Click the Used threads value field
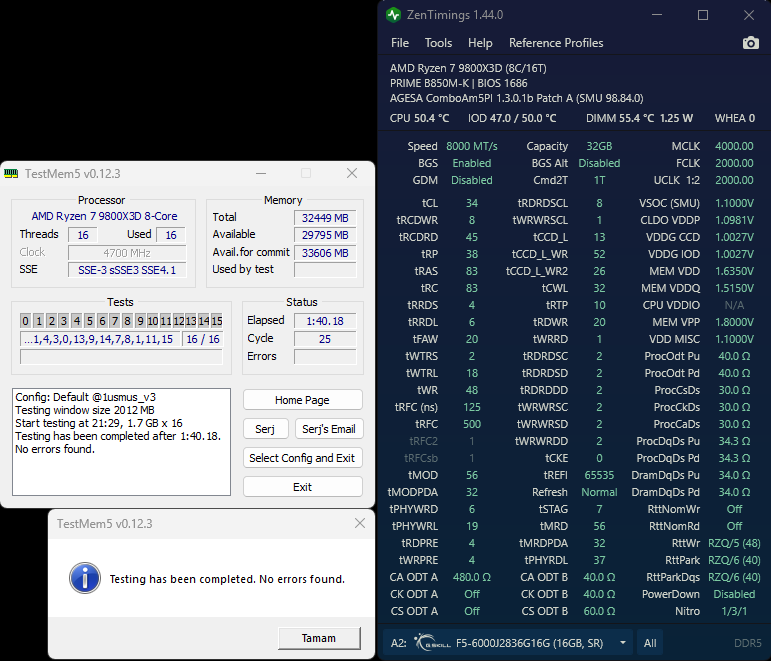This screenshot has height=661, width=771. [x=171, y=235]
